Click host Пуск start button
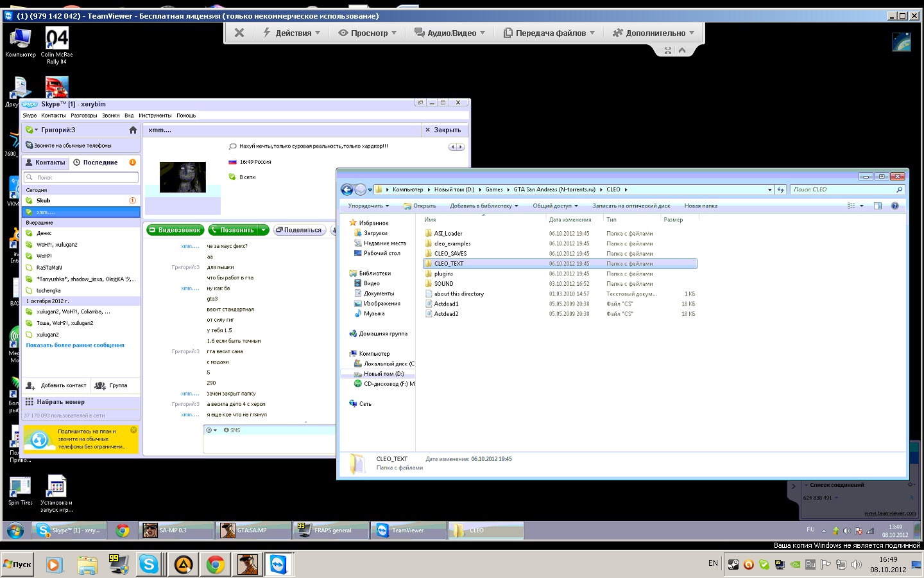 pos(17,565)
